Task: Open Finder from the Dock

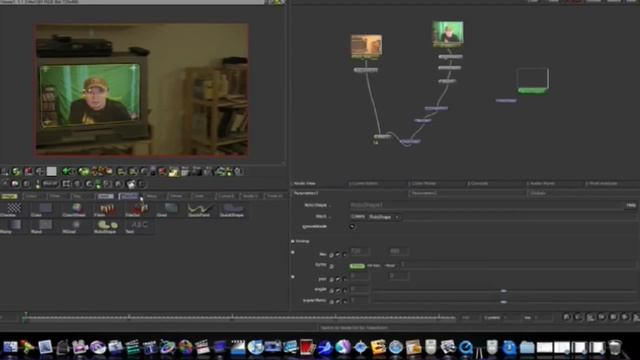Action: 10,347
